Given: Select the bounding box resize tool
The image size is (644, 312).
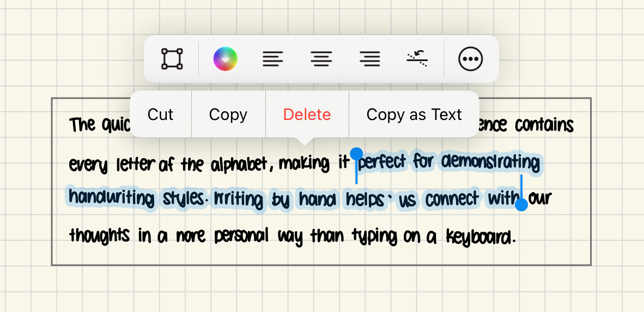Looking at the screenshot, I should pos(172,59).
